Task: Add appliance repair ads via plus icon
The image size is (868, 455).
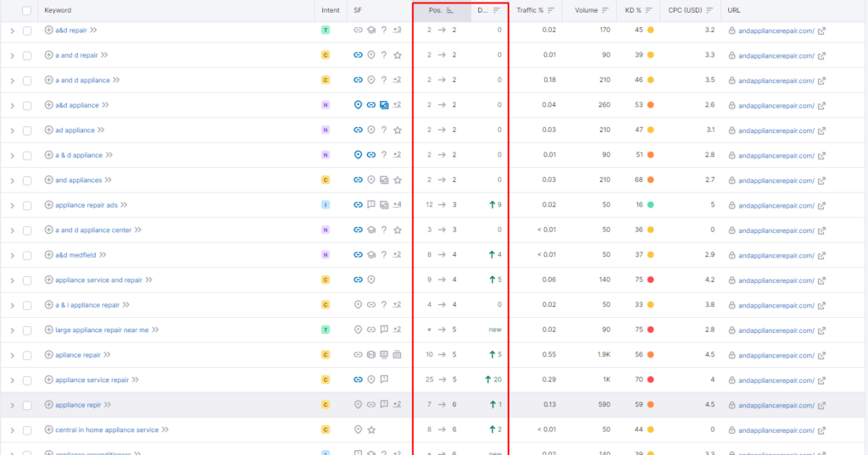Action: (x=48, y=205)
